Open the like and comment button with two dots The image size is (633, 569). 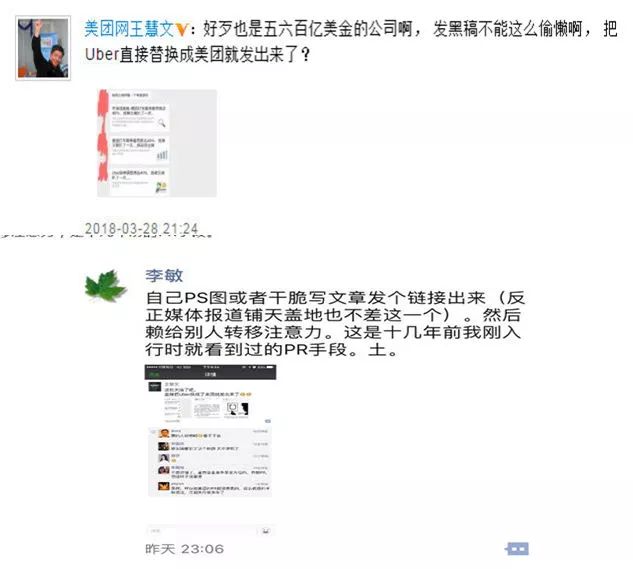pos(517,549)
